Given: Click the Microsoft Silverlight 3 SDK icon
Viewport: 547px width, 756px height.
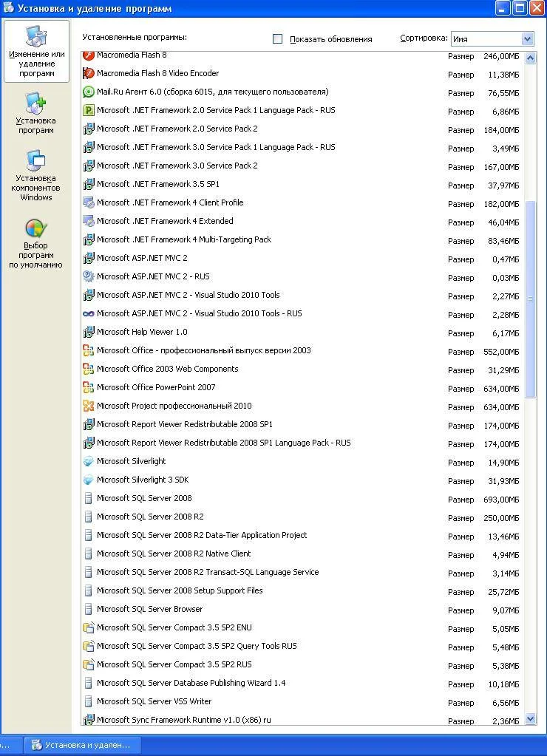Looking at the screenshot, I should (89, 480).
